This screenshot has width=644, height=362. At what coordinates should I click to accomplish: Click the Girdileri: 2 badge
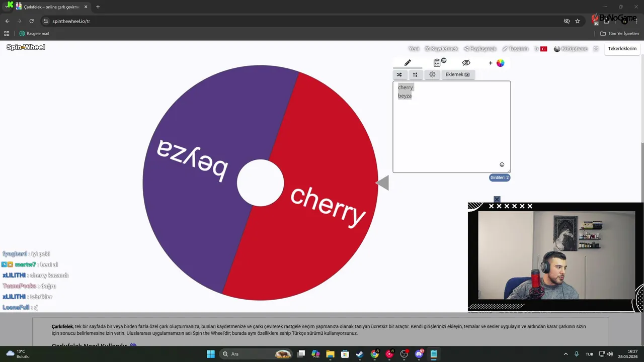click(x=500, y=177)
